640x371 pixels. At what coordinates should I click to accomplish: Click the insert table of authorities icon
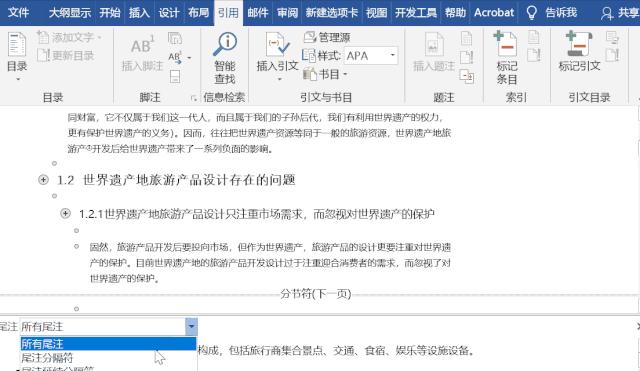click(x=612, y=38)
